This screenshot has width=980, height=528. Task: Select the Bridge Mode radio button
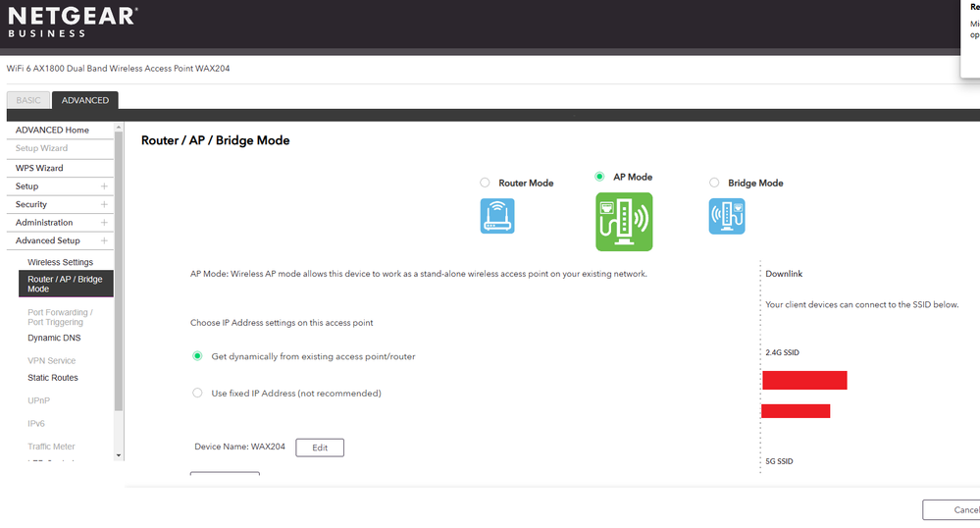[714, 183]
